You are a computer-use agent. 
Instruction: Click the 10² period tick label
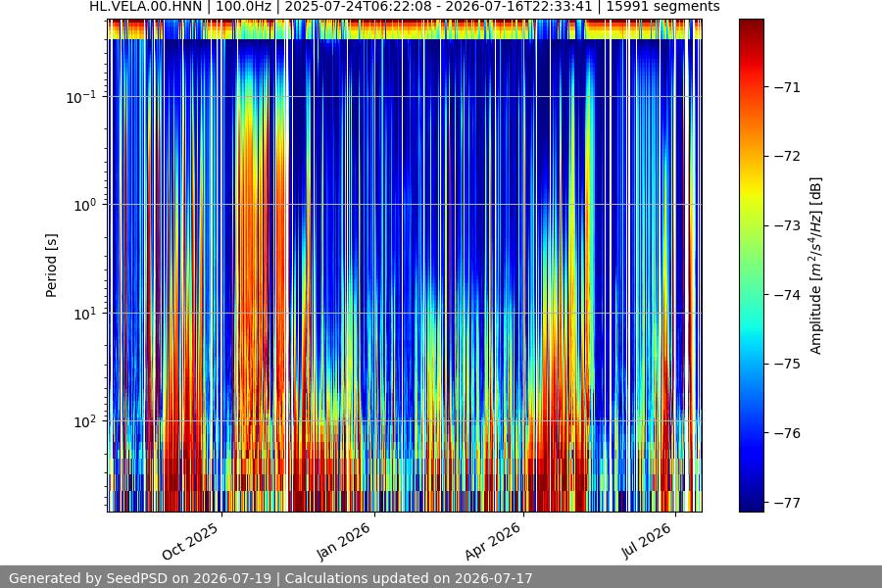point(85,421)
